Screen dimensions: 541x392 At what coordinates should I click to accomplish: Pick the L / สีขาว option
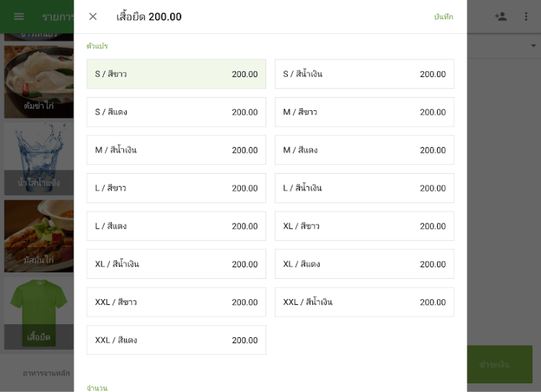click(x=176, y=188)
